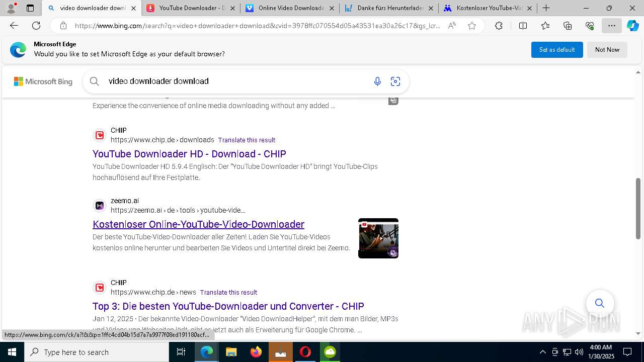Translate the chip.de news result
This screenshot has height=362, width=644.
click(x=228, y=293)
